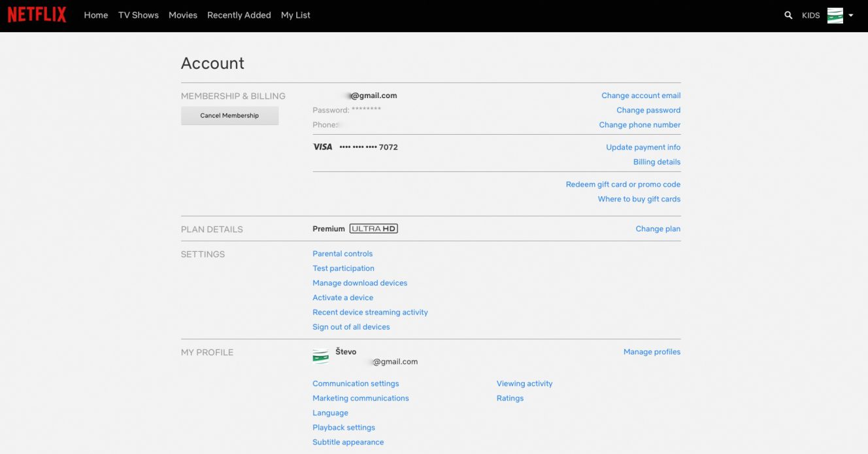Click the Language link
Image resolution: width=868 pixels, height=454 pixels.
pos(331,413)
